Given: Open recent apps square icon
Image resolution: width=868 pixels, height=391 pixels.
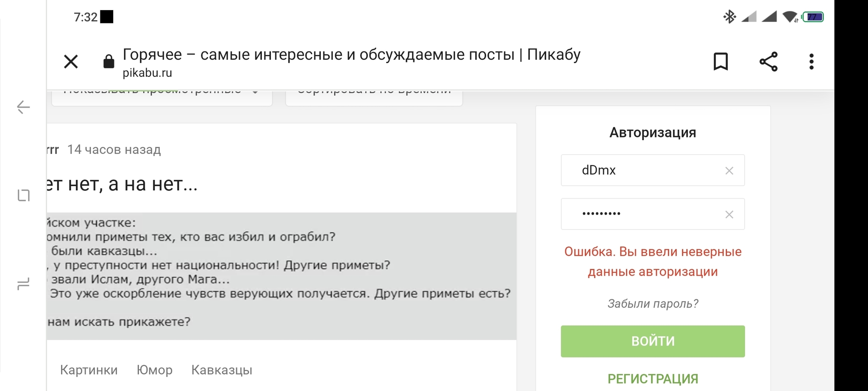Looking at the screenshot, I should coord(24,195).
